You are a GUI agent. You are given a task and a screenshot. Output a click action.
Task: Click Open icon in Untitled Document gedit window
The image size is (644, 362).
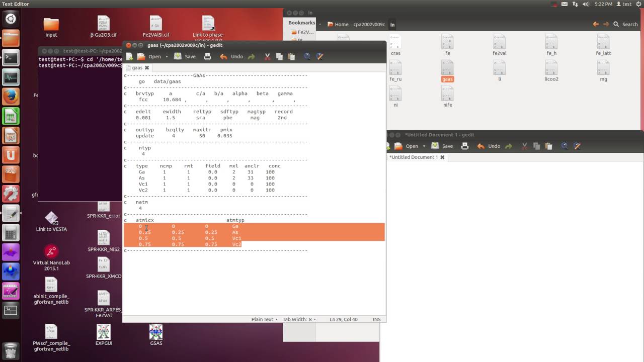coord(398,146)
